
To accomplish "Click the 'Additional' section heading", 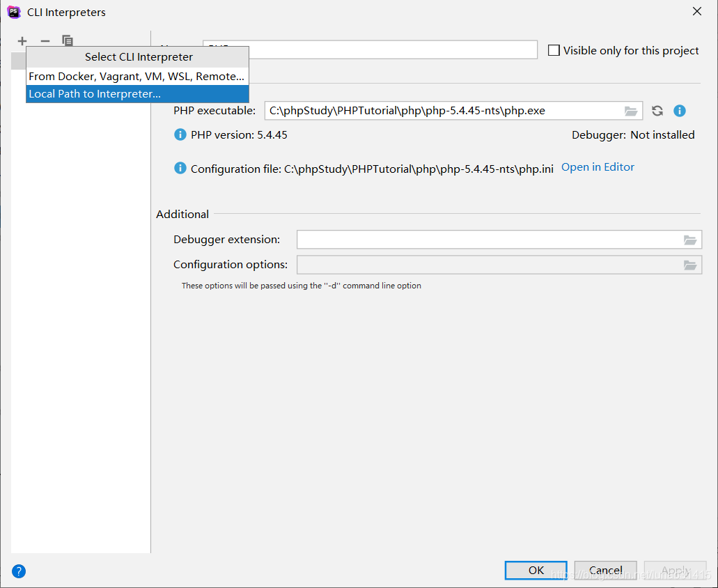I will point(182,214).
